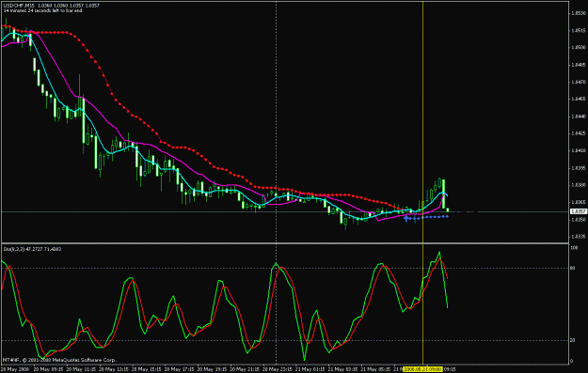Click the 1.0470 price scale label
The image size is (588, 373).
[x=579, y=82]
